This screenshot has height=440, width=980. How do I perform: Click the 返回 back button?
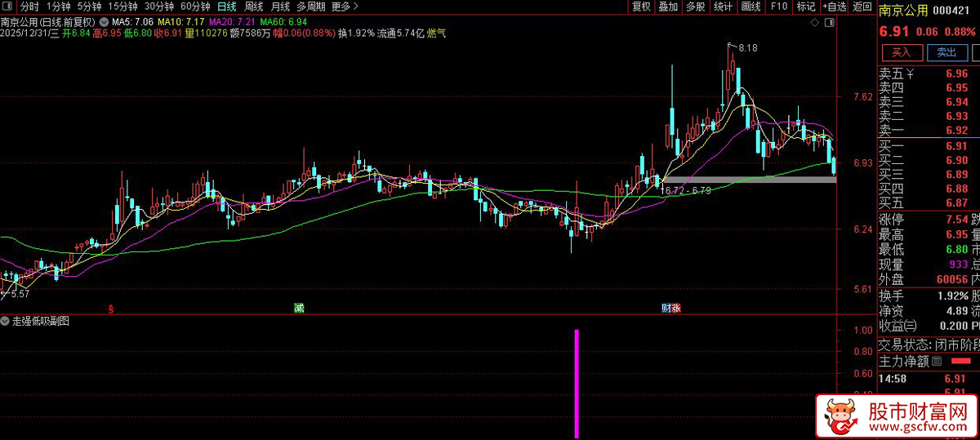click(862, 7)
